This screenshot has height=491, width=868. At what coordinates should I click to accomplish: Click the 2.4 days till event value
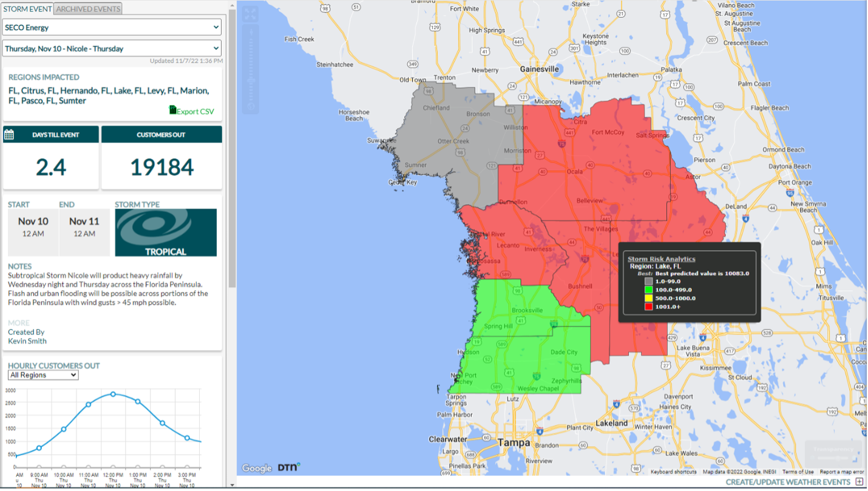[51, 167]
